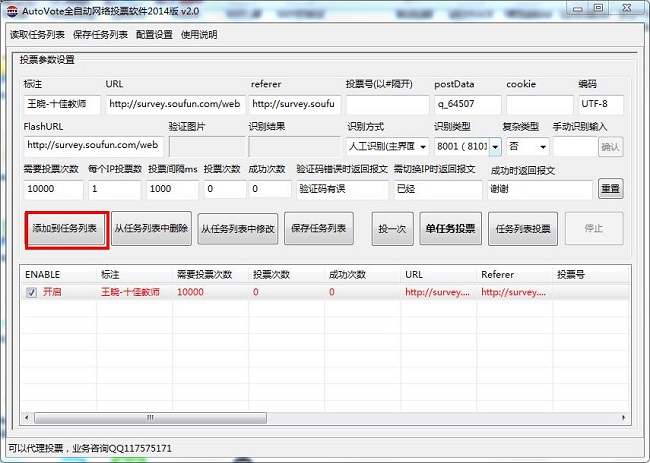Click the 从任务列表中修改 button

click(x=238, y=229)
